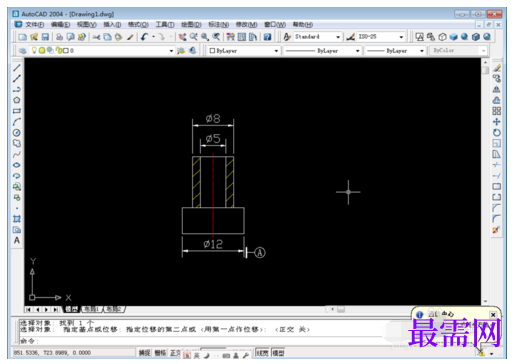The height and width of the screenshot is (364, 520).
Task: Save the drawing with the Save icon
Action: click(45, 37)
